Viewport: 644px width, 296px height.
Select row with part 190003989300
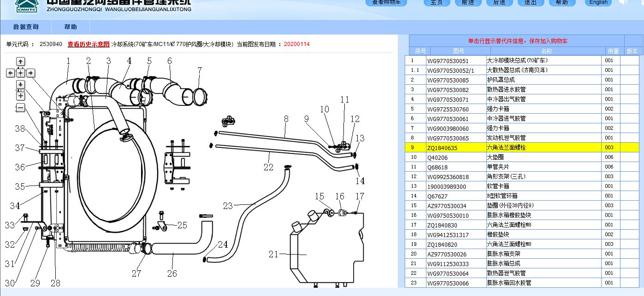tap(522, 186)
